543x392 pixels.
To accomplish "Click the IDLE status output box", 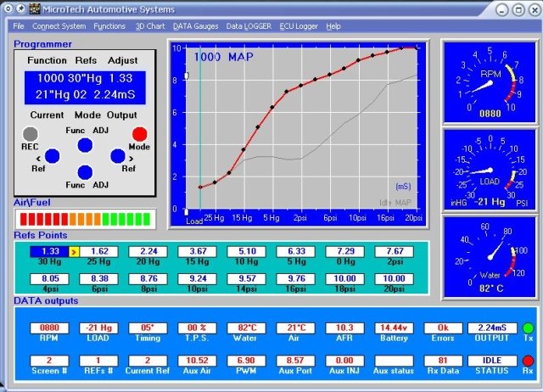I will (x=492, y=361).
